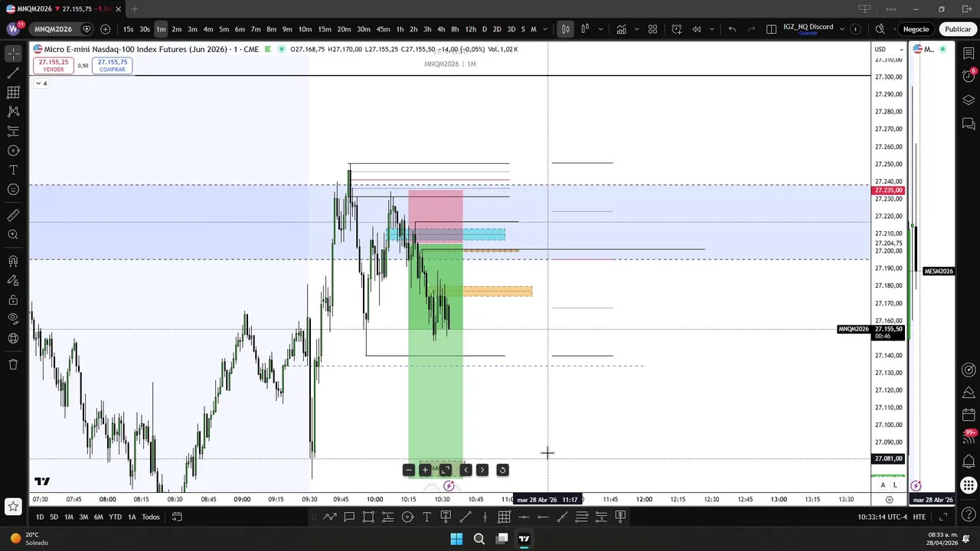Open the pattern drawing tools

[x=13, y=112]
